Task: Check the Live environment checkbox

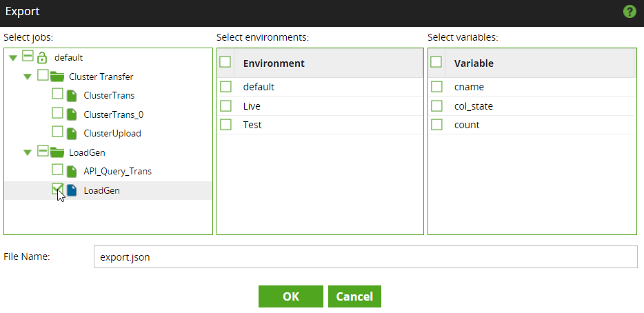Action: (225, 106)
